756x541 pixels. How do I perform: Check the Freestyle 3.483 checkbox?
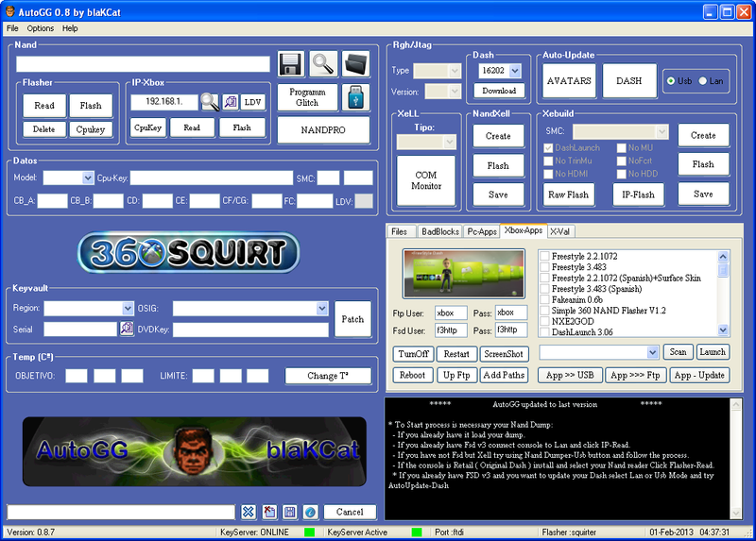(544, 267)
